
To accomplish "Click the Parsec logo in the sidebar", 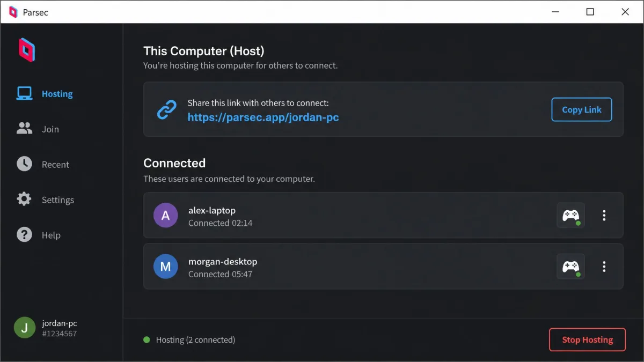I will [x=26, y=50].
